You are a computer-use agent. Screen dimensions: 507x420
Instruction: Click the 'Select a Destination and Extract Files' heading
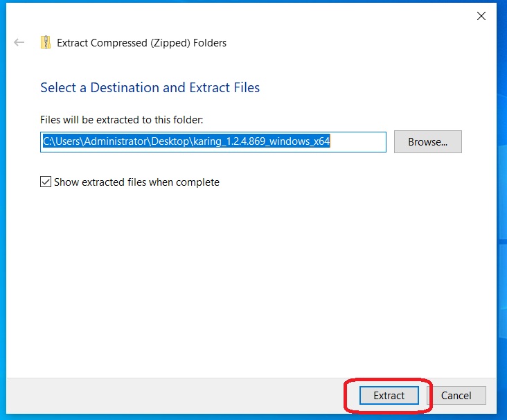[150, 88]
